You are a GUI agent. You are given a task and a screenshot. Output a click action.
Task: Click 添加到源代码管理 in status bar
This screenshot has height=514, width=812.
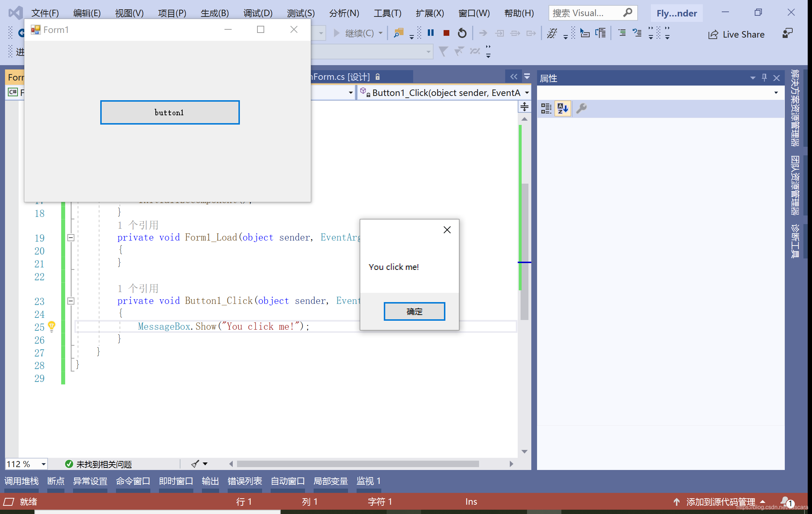(720, 502)
